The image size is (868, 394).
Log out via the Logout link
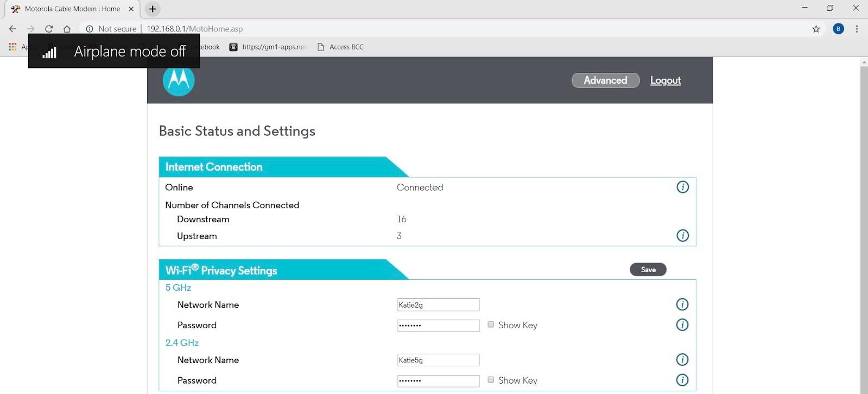(x=666, y=80)
